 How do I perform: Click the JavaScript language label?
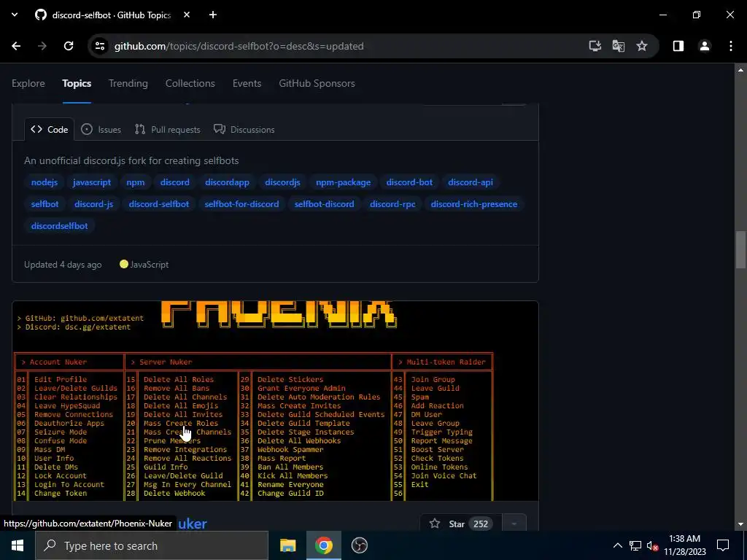(149, 265)
